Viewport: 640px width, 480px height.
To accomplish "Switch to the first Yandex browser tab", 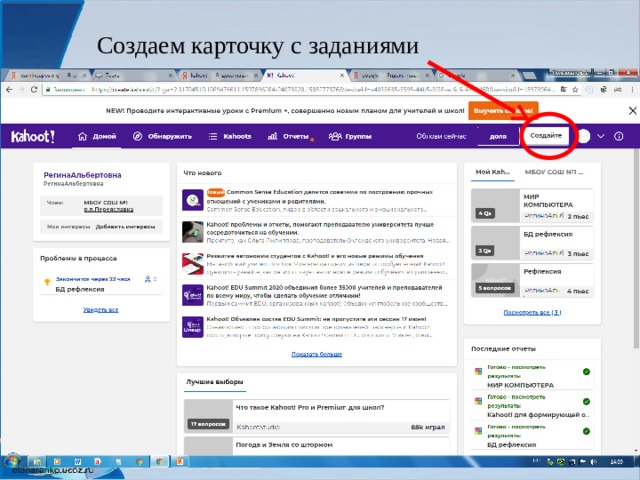I will coord(48,76).
